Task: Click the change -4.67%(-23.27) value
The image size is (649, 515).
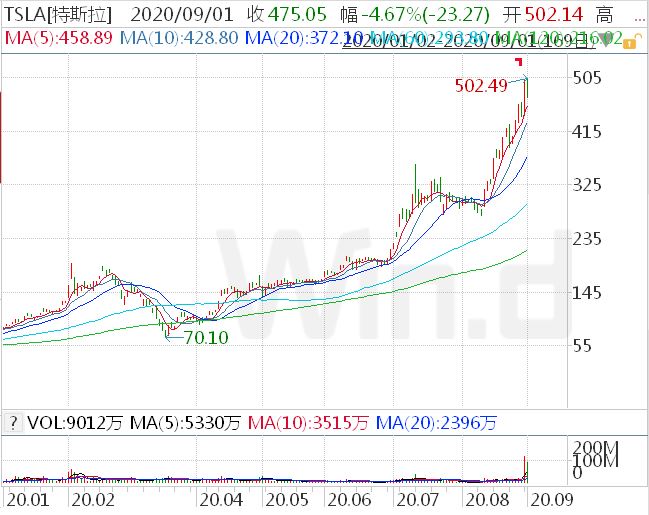Action: (425, 15)
